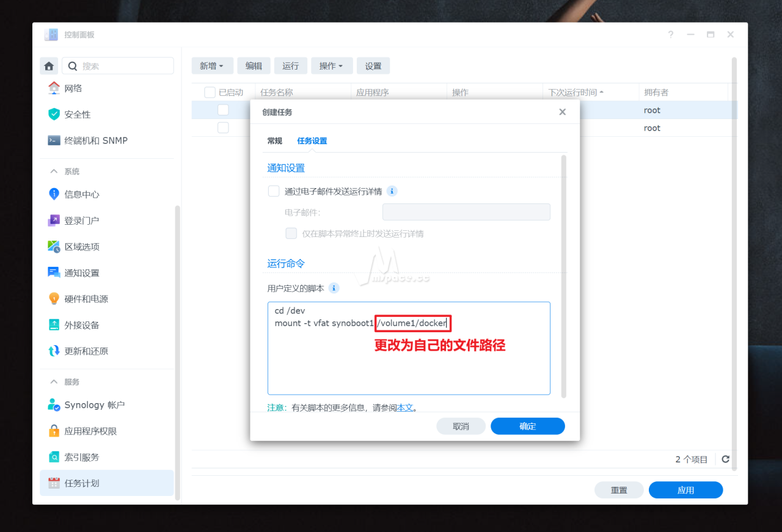Open the 区域选项 icon

54,247
